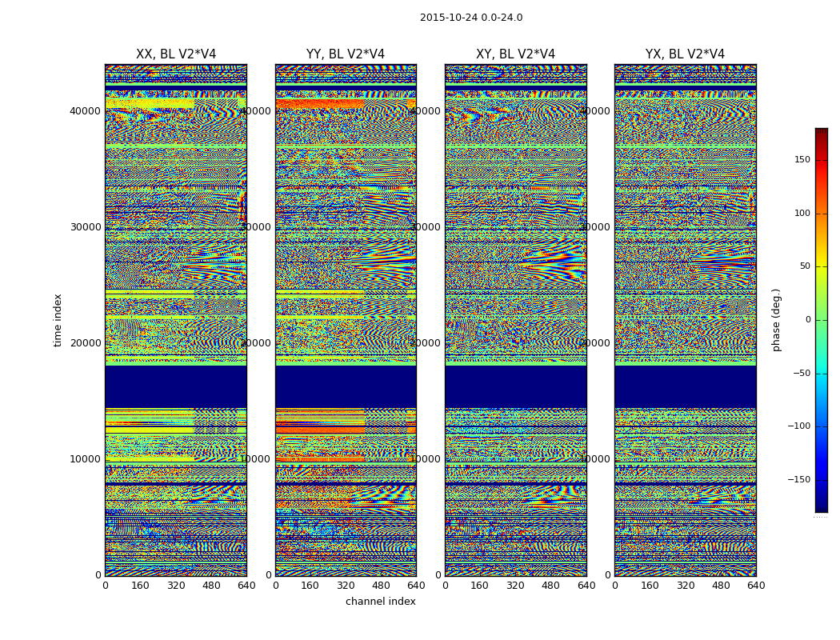The height and width of the screenshot is (640, 840).
Task: Select the 'XY, BL V2*V4' panel title
Action: [515, 54]
